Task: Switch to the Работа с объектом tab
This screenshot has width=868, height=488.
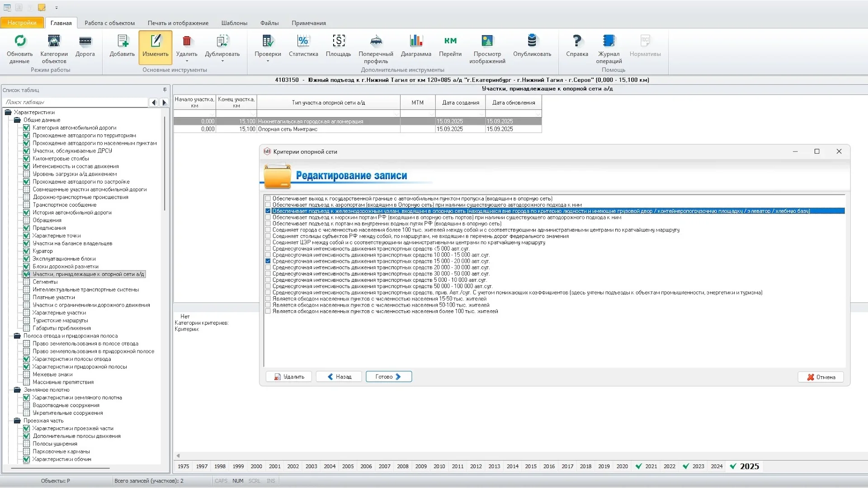Action: tap(109, 23)
